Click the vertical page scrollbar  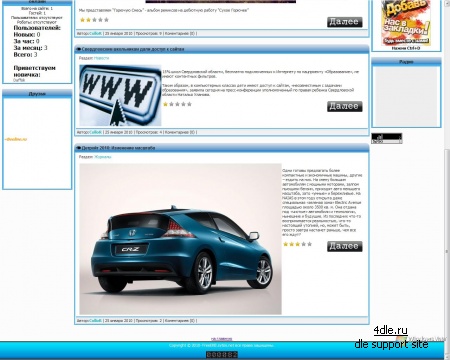(447, 180)
